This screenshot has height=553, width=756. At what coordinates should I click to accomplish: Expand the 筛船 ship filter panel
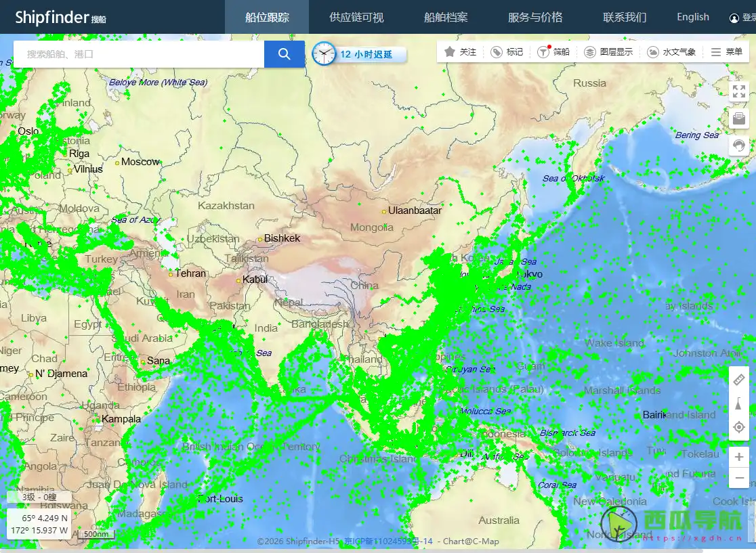553,52
